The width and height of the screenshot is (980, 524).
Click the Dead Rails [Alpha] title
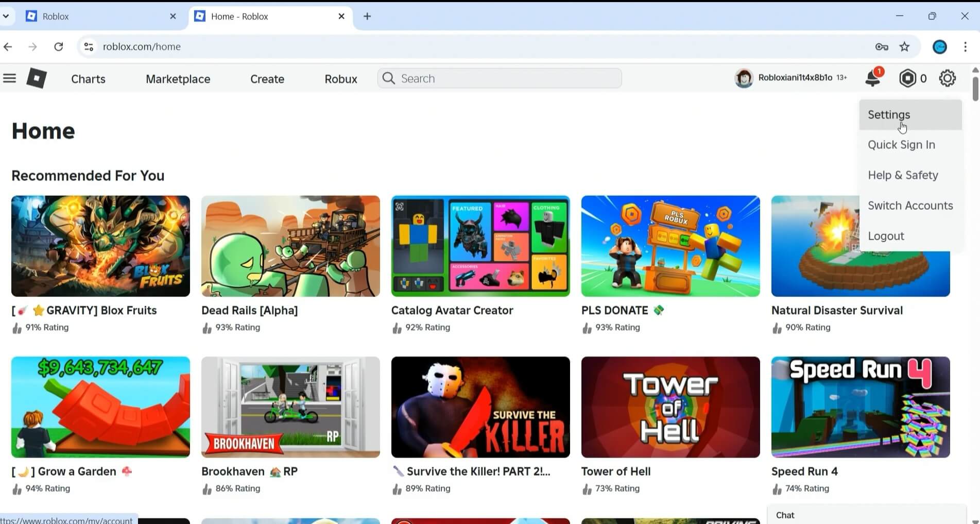[x=250, y=310]
